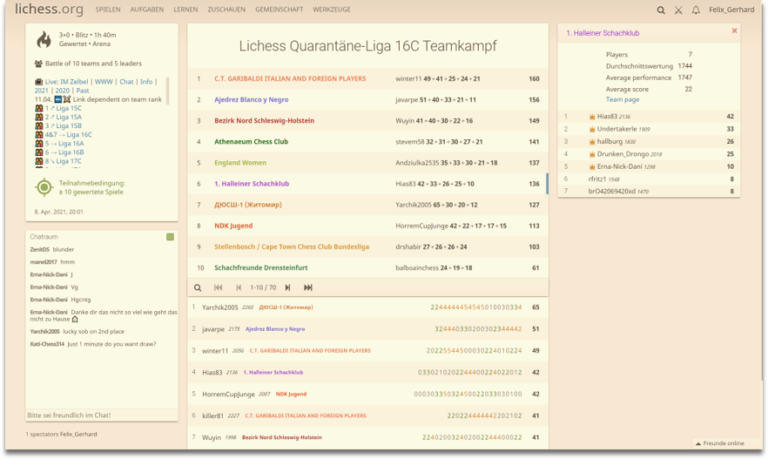Open Live: IM Zelbel link
Viewport: 768px width, 459px height.
(66, 82)
